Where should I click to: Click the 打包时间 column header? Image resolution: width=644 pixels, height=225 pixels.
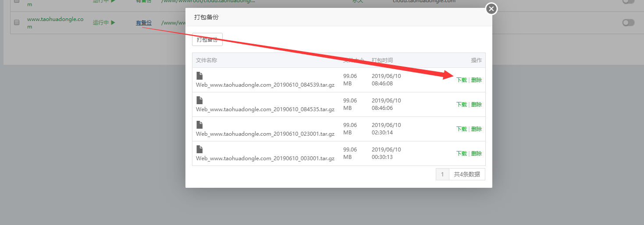pyautogui.click(x=382, y=60)
